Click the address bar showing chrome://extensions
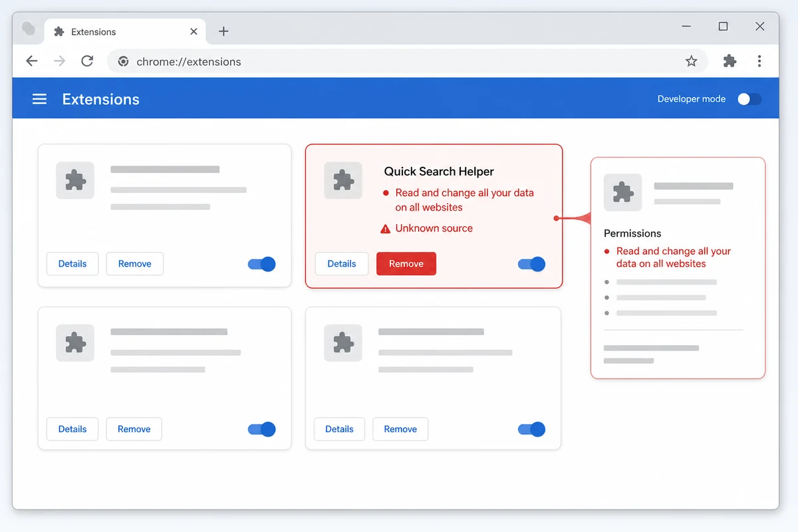 point(407,61)
